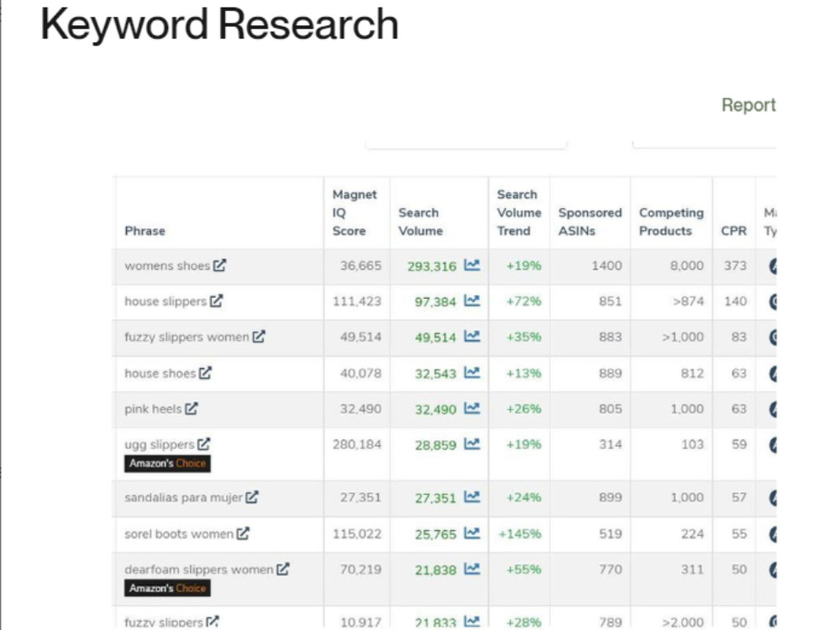Click match type icon in sorel boots women row
Viewport: 840px width, 630px height.
point(773,534)
